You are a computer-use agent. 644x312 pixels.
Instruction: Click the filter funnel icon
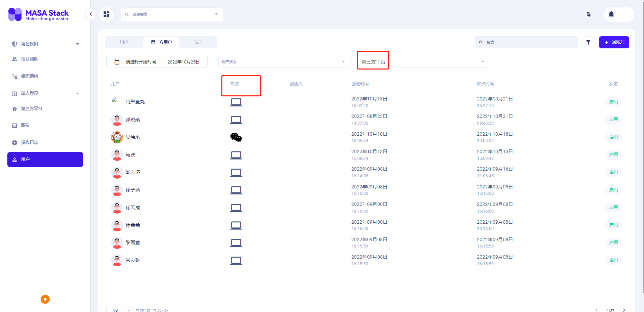(x=588, y=42)
